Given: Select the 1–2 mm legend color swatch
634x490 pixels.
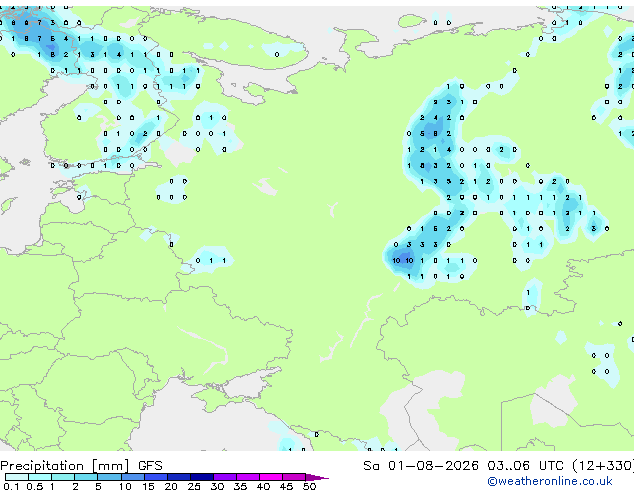Looking at the screenshot, I should click(x=63, y=477).
